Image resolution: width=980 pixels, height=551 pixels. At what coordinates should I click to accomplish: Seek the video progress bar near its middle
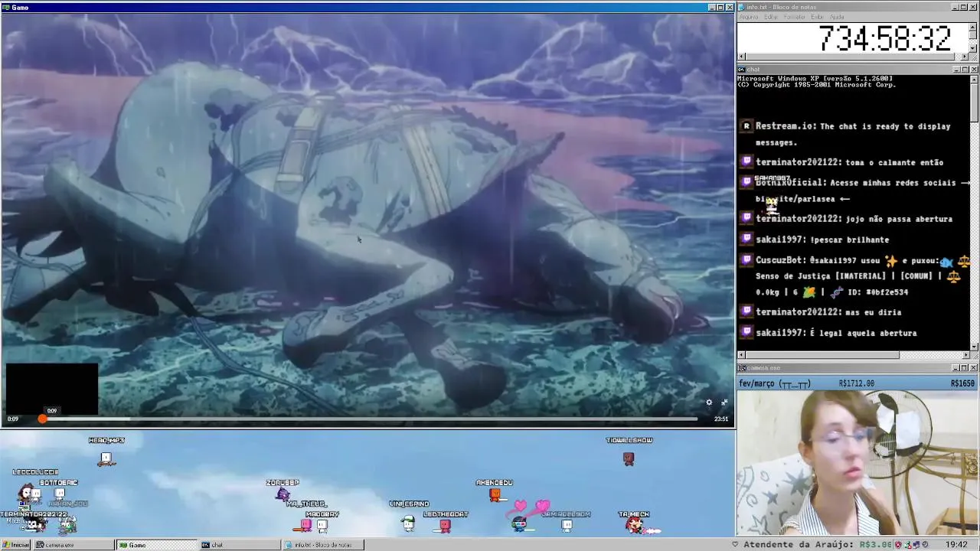coord(367,419)
